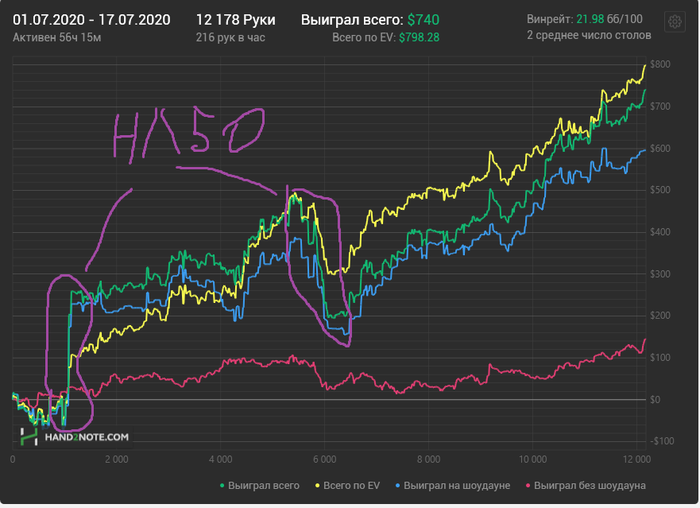Click the '$700' Y-axis label
The height and width of the screenshot is (508, 700).
pyautogui.click(x=660, y=106)
